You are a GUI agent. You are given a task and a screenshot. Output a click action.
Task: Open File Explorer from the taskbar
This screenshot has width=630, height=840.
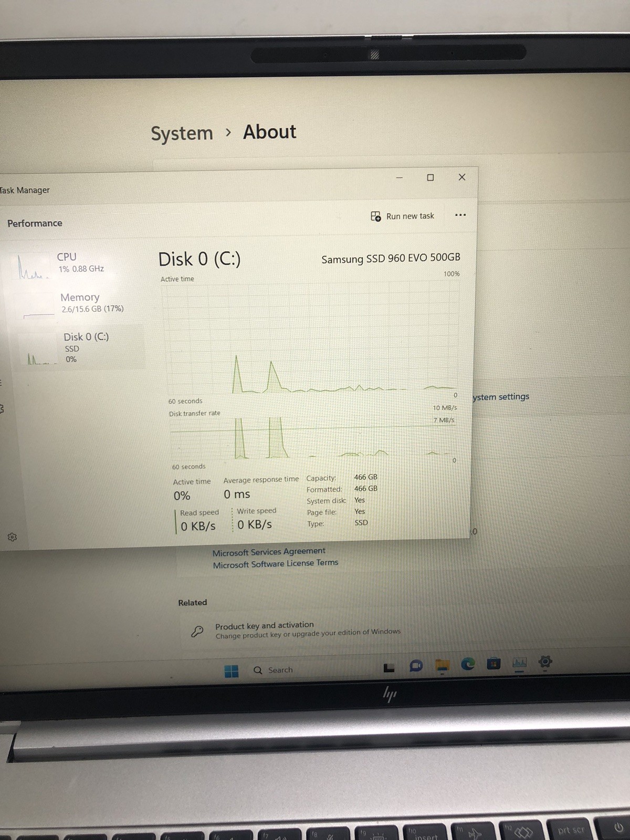[443, 666]
